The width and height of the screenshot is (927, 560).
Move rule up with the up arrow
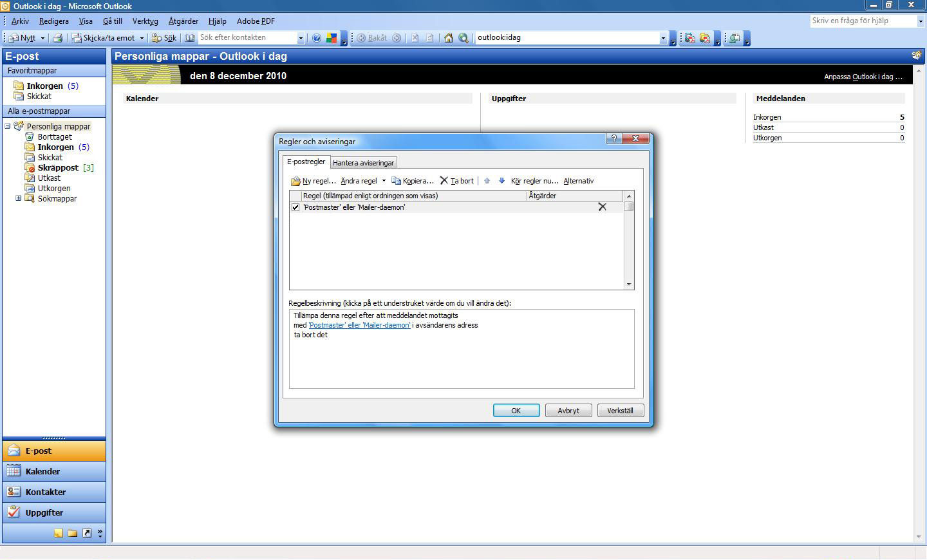[x=487, y=181]
